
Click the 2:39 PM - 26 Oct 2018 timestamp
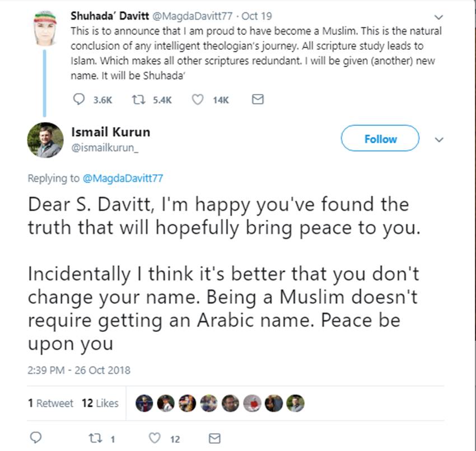[78, 370]
